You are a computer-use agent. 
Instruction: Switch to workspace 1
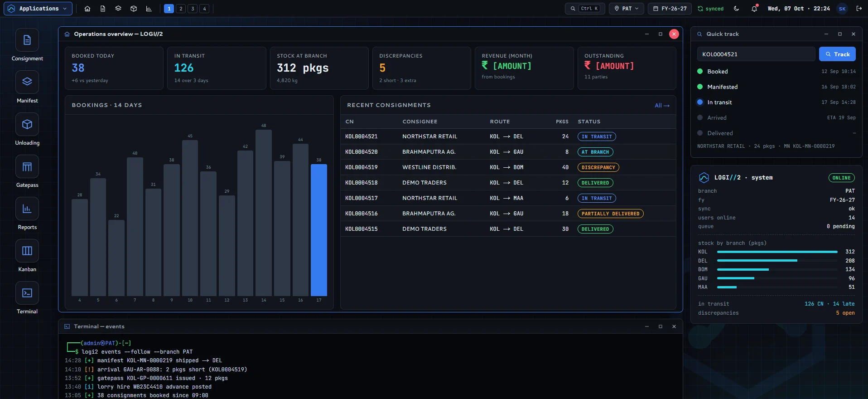169,9
